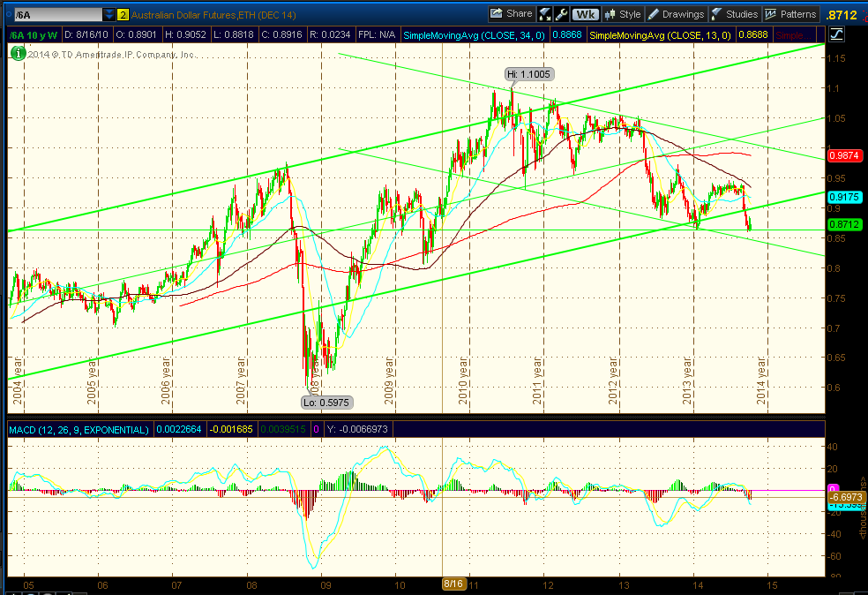The height and width of the screenshot is (595, 868).
Task: Click the magenta 0 zero-line label
Action: coord(833,489)
